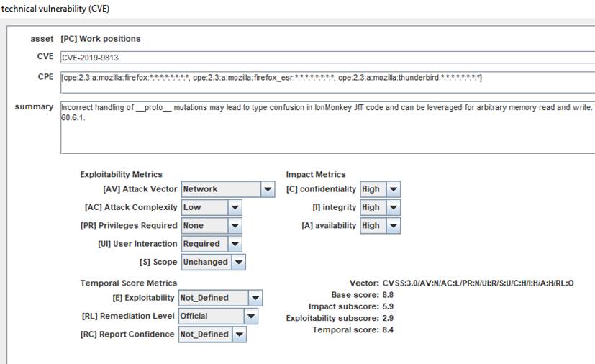Click the CVE field containing CVE-2019-9813
This screenshot has height=364, width=595.
[x=324, y=58]
